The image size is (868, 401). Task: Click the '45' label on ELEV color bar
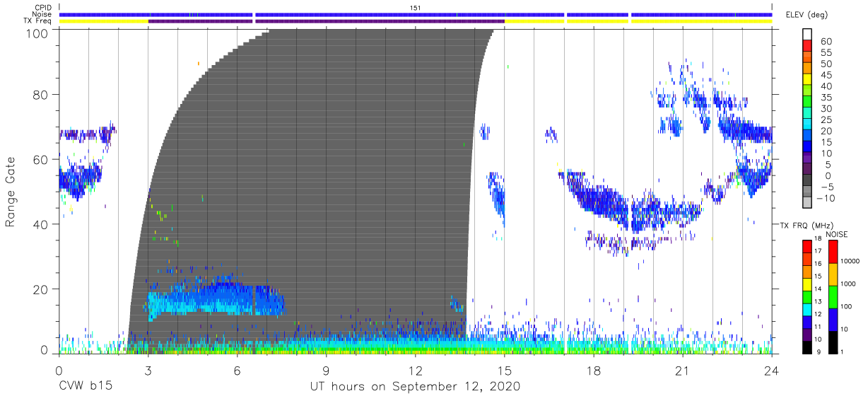825,75
